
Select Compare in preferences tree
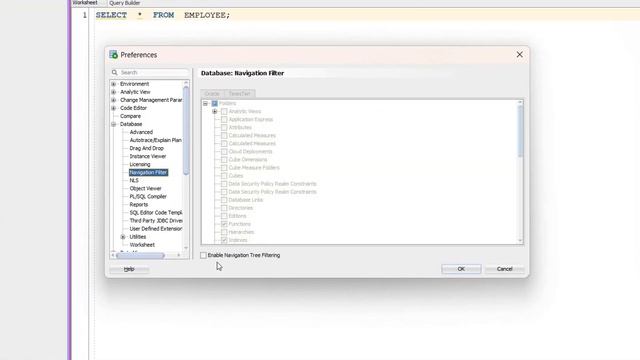pos(130,116)
